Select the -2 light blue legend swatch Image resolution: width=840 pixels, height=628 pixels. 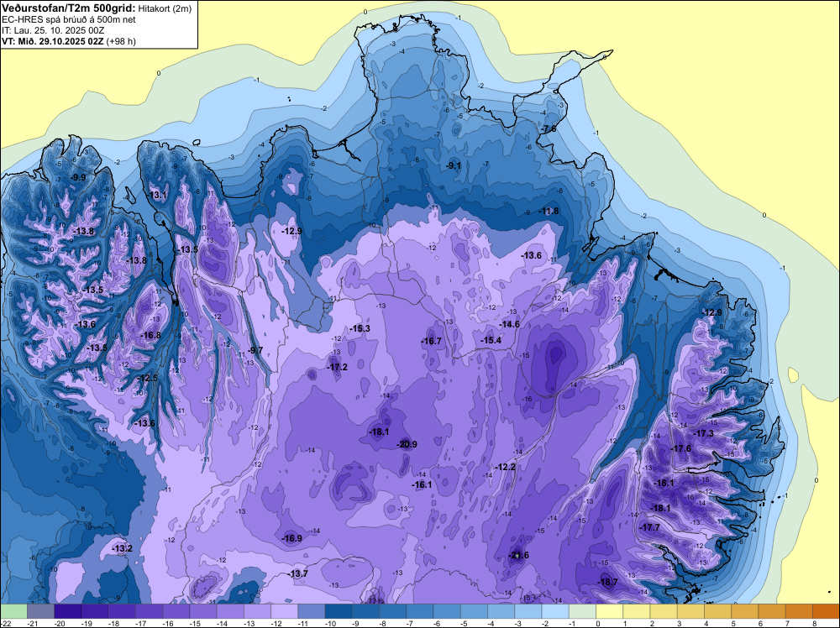[x=555, y=611]
